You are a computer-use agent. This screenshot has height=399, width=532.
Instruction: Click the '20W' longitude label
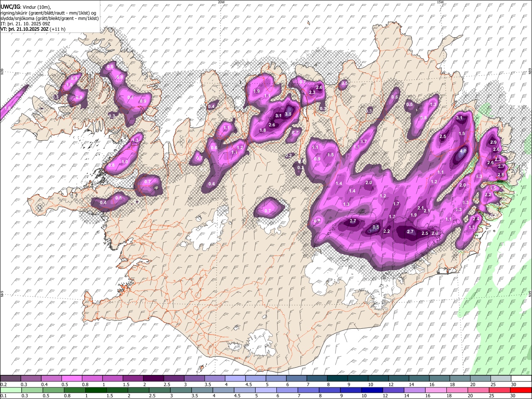tap(221, 2)
